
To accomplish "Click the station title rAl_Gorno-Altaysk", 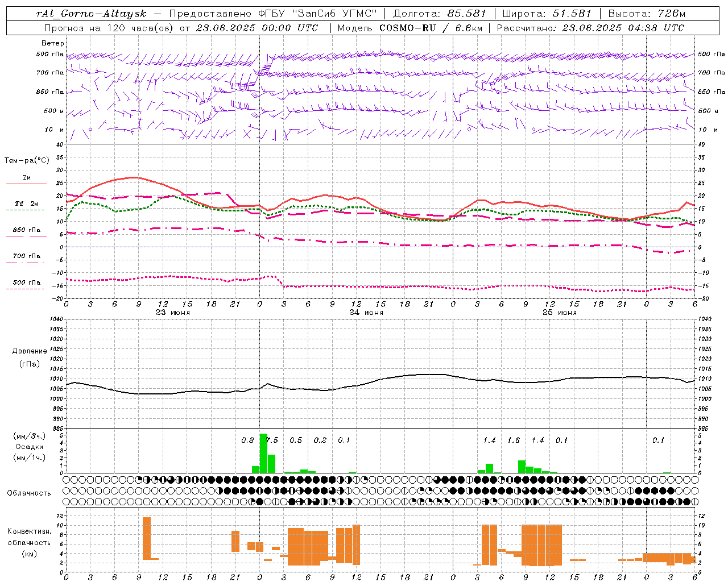I will [x=92, y=13].
